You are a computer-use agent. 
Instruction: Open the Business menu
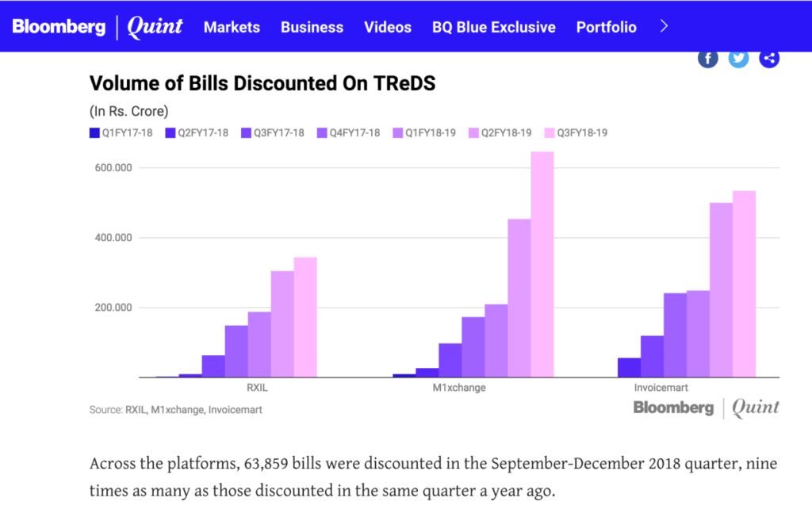312,27
